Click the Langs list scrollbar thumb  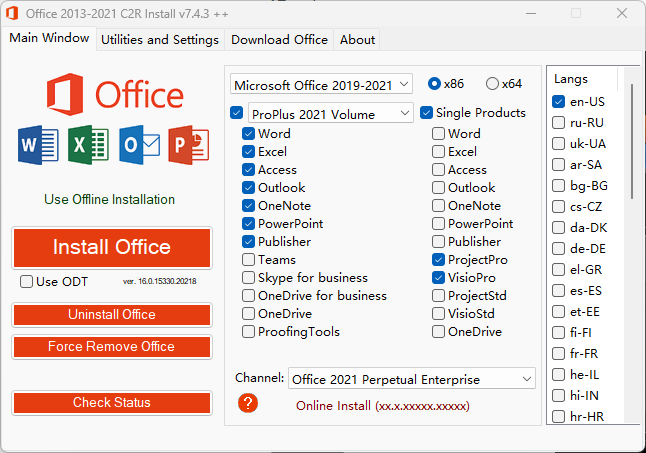632,142
